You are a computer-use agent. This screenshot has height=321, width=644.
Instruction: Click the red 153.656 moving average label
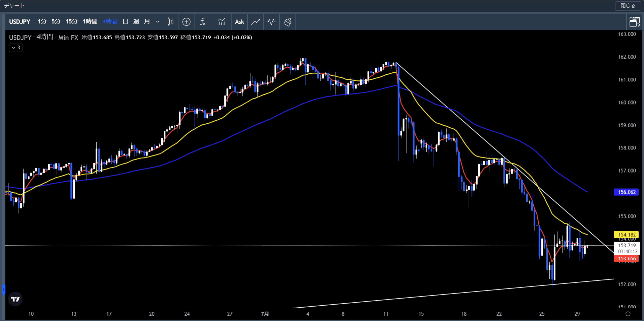[x=626, y=259]
